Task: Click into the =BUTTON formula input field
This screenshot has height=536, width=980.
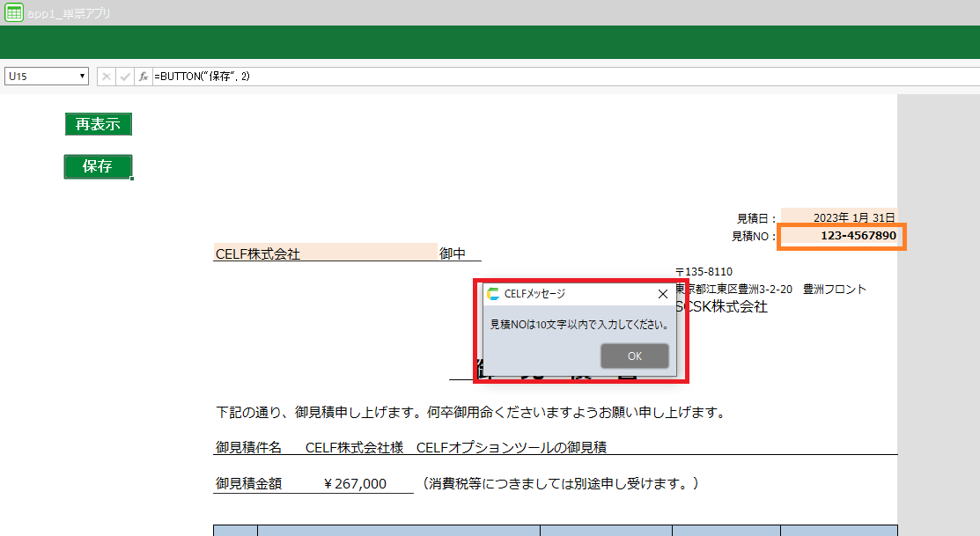Action: coord(528,77)
